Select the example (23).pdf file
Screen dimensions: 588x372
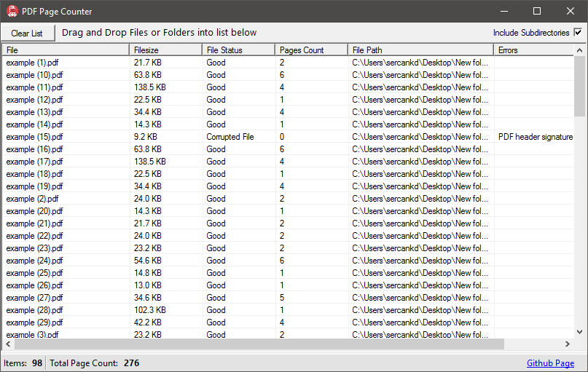[34, 248]
